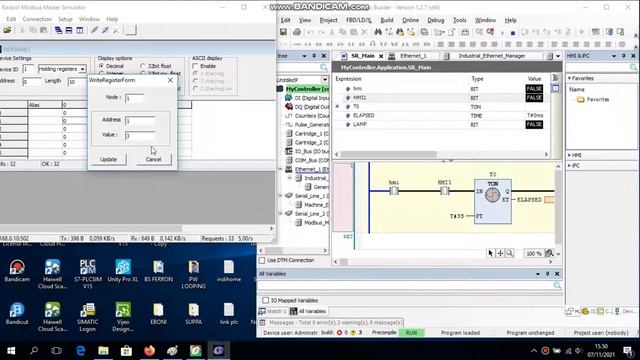Switch to Watch 1 tab
The height and width of the screenshot is (360, 640).
[x=273, y=311]
